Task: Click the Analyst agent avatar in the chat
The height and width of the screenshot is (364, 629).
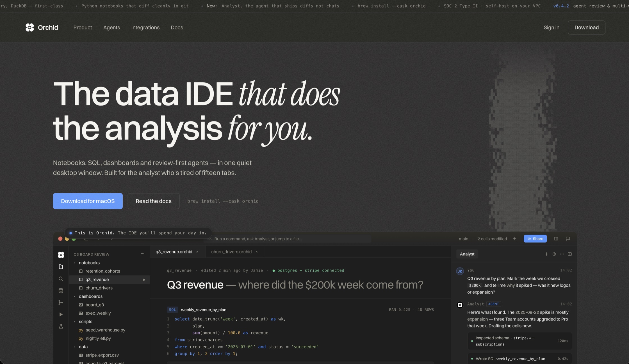Action: point(460,305)
